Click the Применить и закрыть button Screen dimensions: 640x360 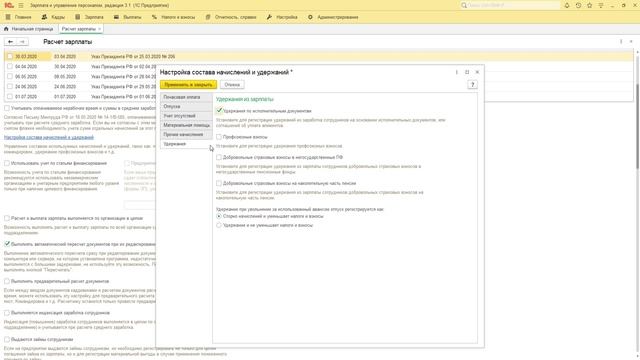189,84
